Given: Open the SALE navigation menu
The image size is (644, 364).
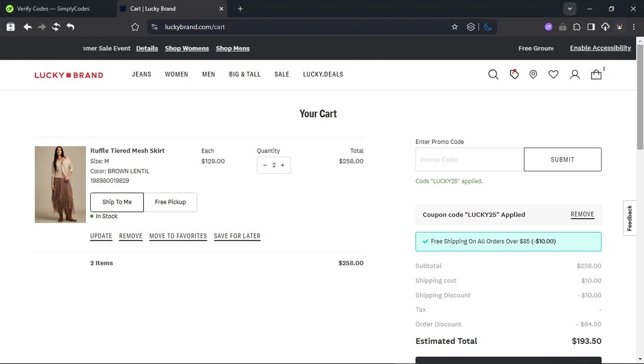Looking at the screenshot, I should (282, 74).
